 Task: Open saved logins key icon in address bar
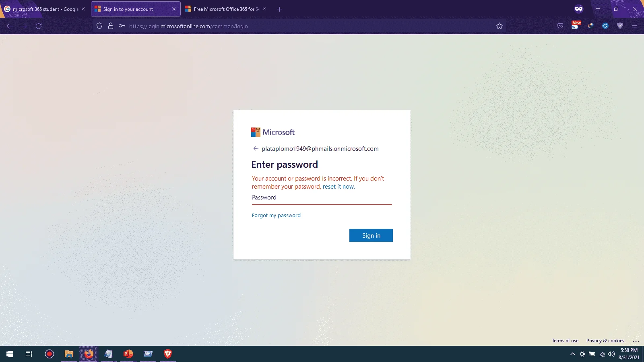[122, 26]
